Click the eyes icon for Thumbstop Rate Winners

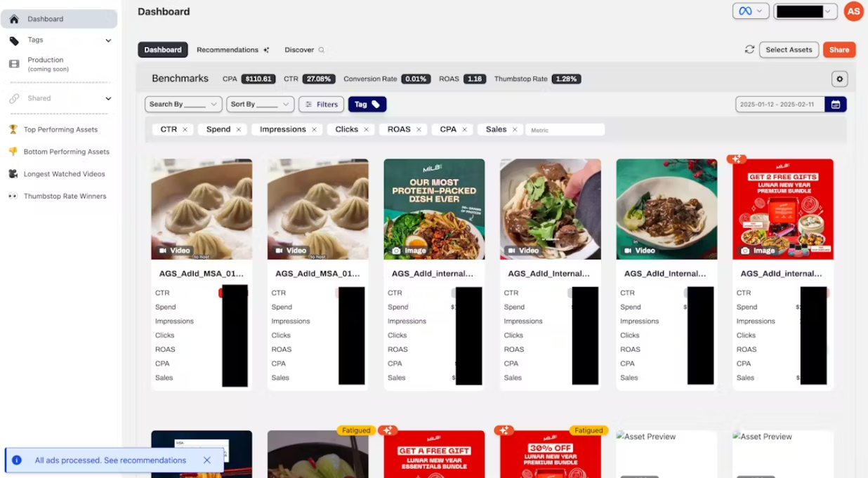click(13, 197)
